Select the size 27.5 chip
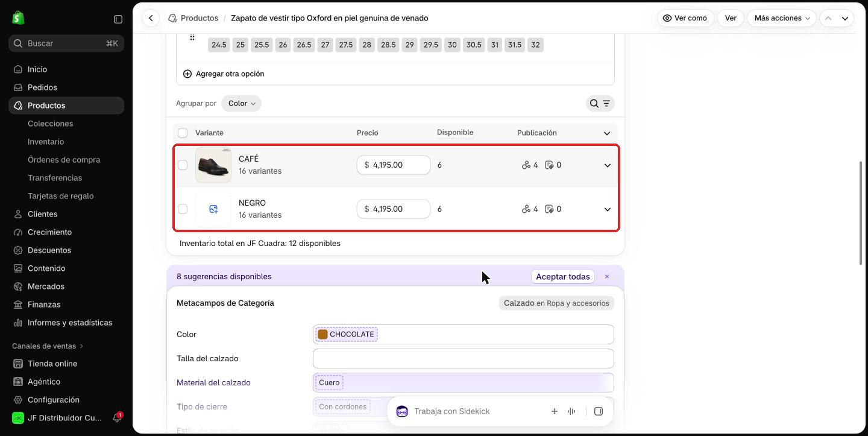Viewport: 868px width, 436px height. pos(345,45)
